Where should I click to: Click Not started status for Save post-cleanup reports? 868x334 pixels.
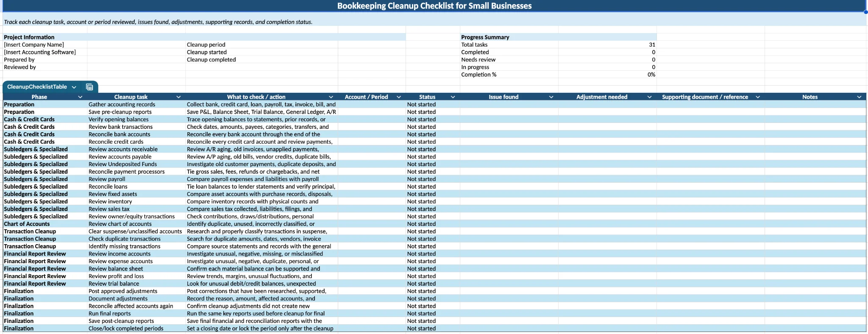[x=433, y=321]
